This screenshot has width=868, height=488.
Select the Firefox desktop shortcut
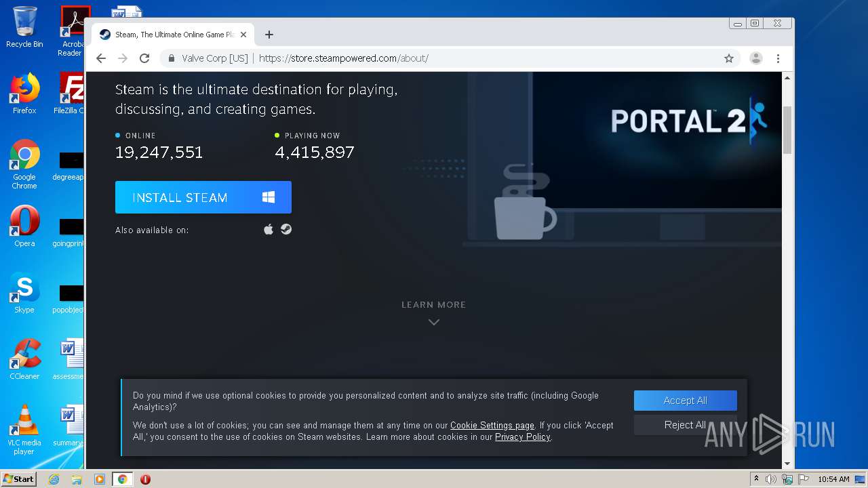point(24,94)
